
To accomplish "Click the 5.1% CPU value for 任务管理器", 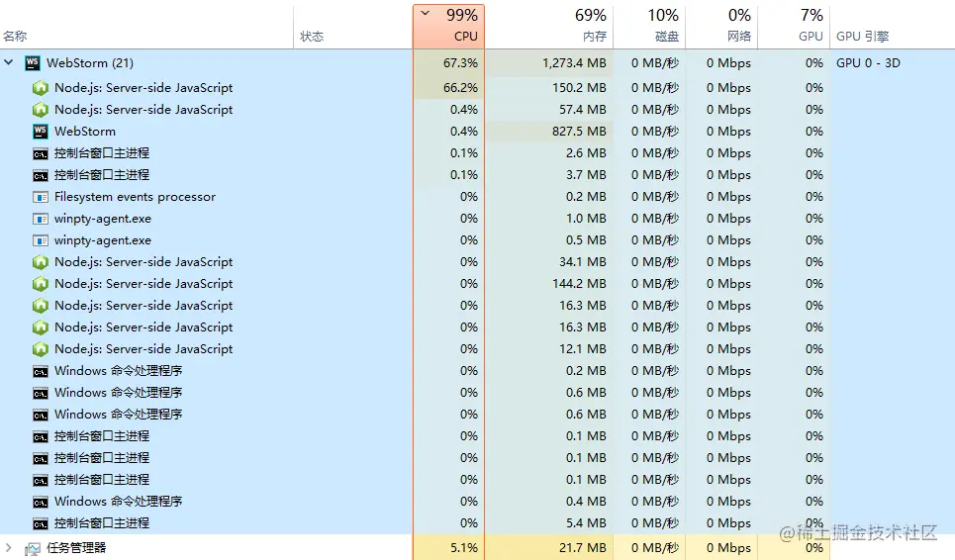I will (x=464, y=548).
